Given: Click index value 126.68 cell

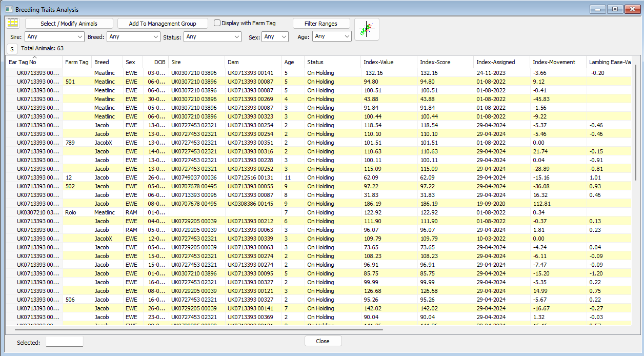Looking at the screenshot, I should pyautogui.click(x=389, y=291).
